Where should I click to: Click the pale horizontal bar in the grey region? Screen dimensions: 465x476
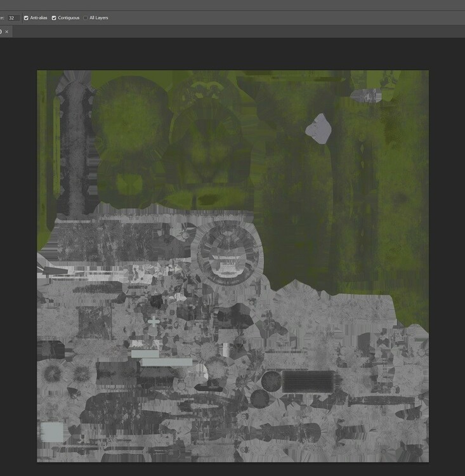(166, 362)
